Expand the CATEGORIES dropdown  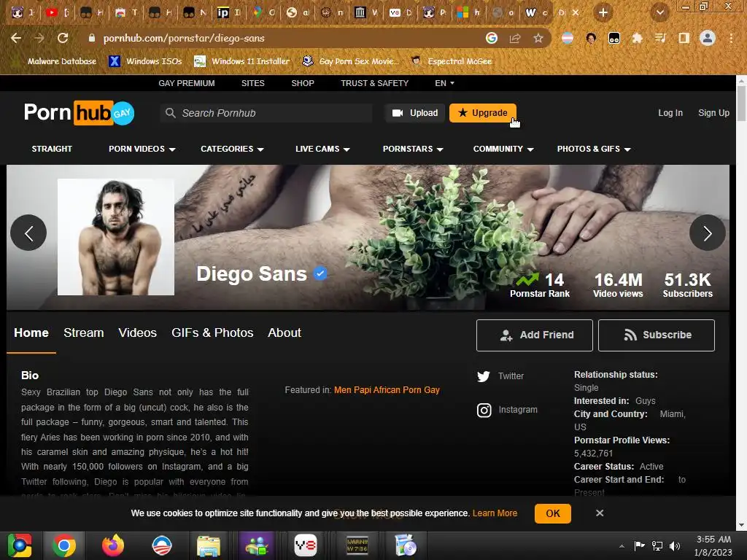tap(232, 149)
